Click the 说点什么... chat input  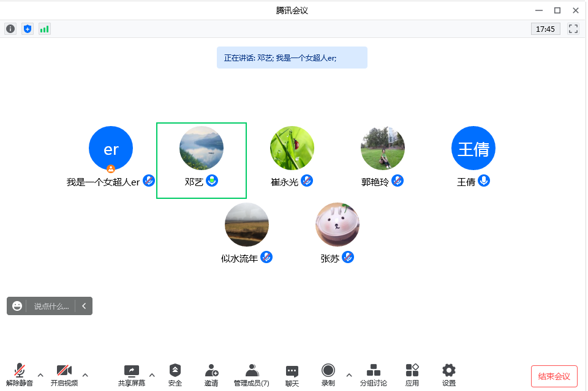coord(51,306)
